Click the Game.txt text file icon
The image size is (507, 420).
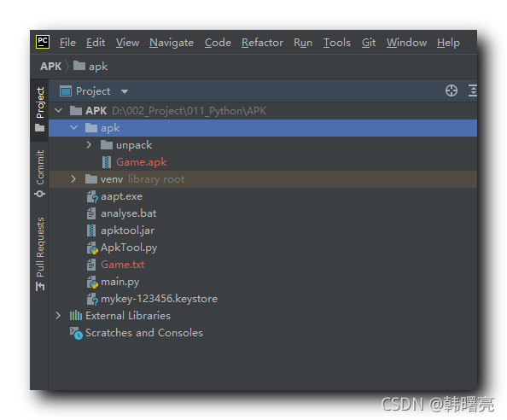[91, 265]
